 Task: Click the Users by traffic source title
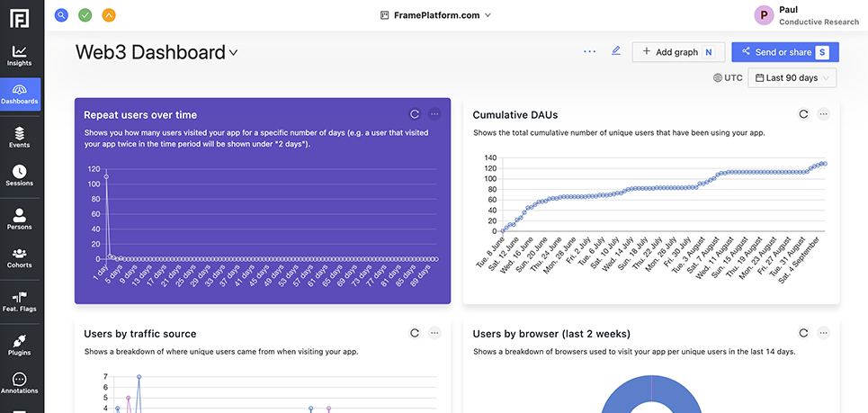140,334
